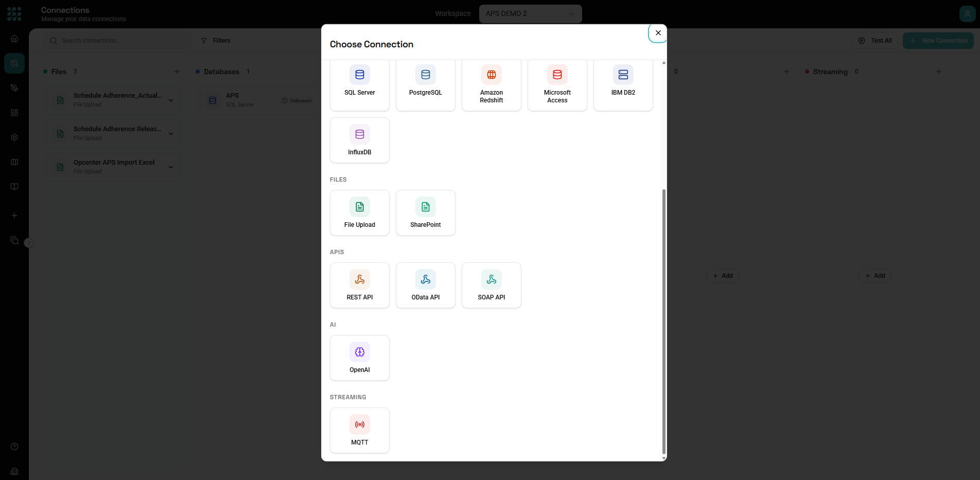Select the SharePoint connection card
Viewport: 980px width, 480px height.
click(425, 213)
